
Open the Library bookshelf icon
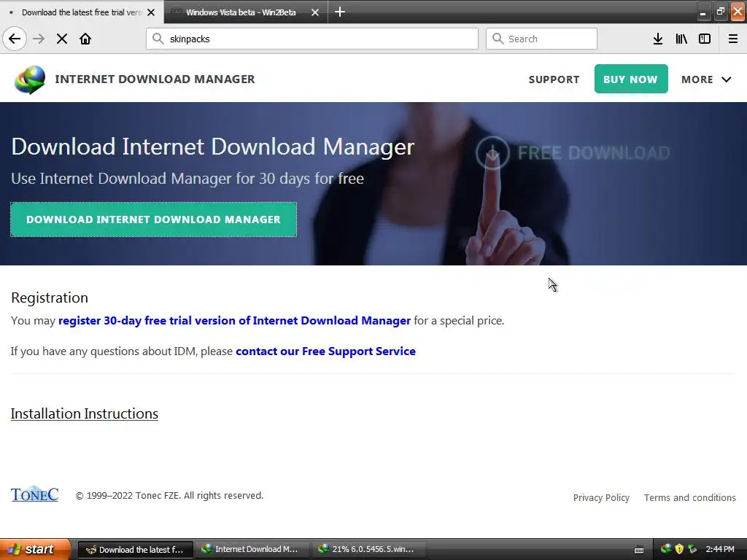coord(681,39)
